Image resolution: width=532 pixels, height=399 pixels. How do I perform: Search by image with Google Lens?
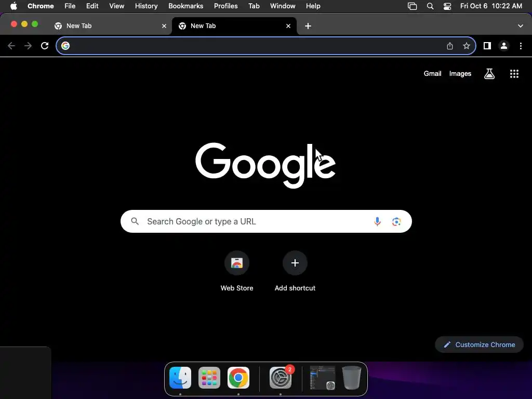click(396, 221)
